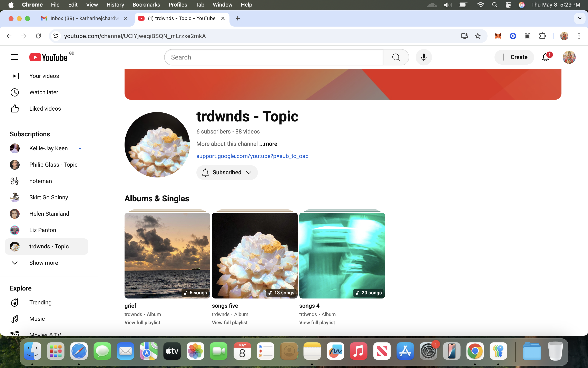This screenshot has height=368, width=588.
Task: Open the Bookmarks menu in menu bar
Action: tap(146, 5)
